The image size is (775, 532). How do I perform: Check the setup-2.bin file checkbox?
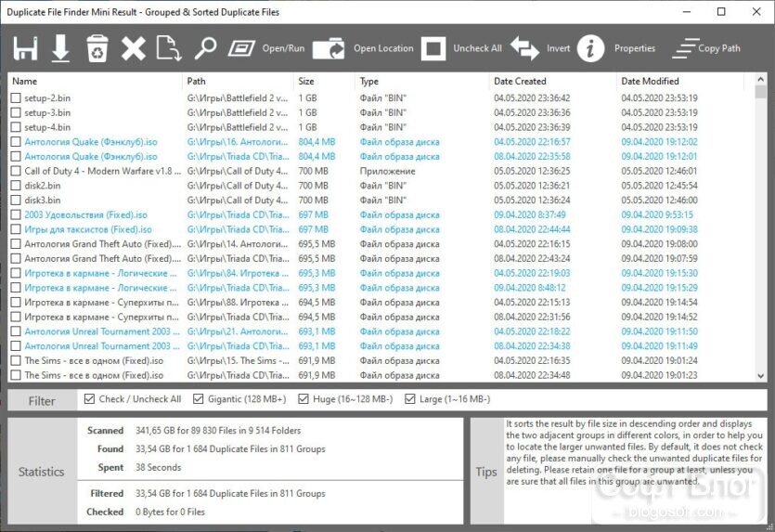16,98
